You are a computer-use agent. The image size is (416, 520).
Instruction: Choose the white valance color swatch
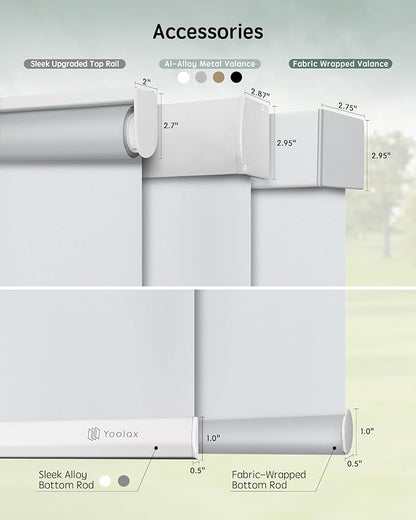point(183,77)
